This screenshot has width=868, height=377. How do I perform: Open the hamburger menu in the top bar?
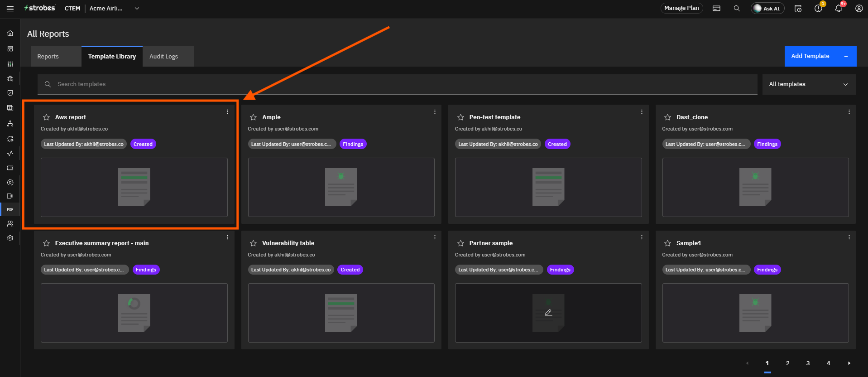pos(10,9)
